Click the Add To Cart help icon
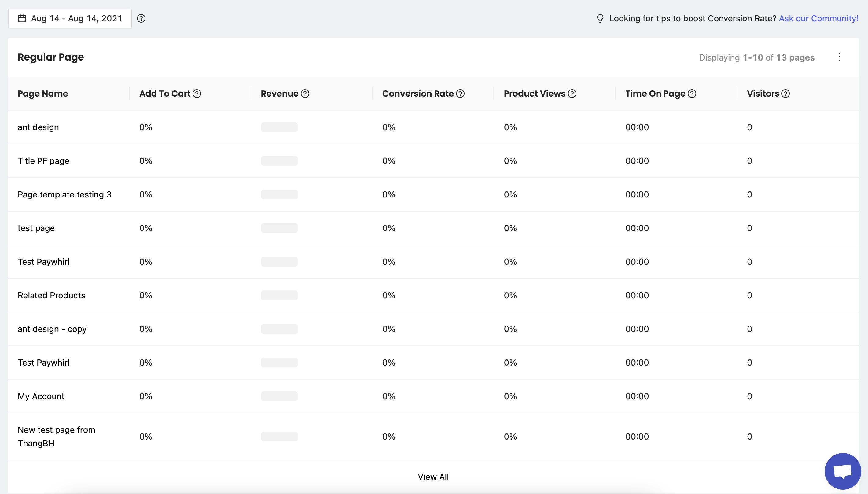The height and width of the screenshot is (494, 868). pos(197,94)
